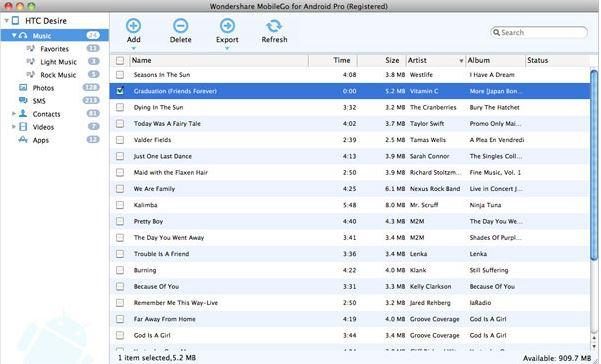601x364 pixels.
Task: Click the Artist column sort arrow
Action: (461, 61)
